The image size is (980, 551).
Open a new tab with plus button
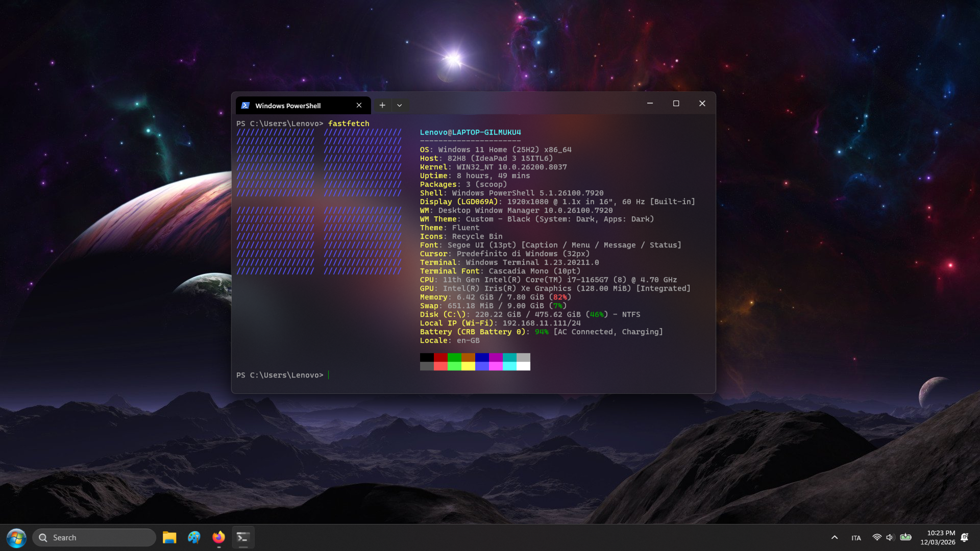click(x=382, y=105)
